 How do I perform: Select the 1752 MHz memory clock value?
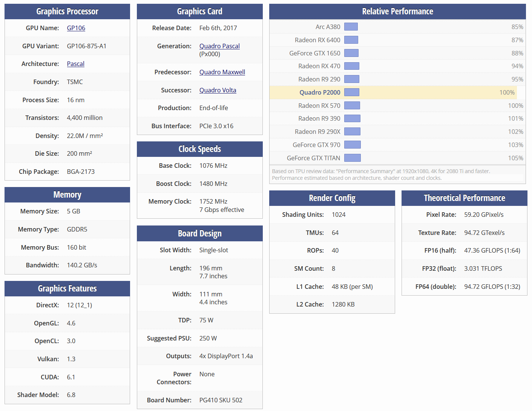click(x=213, y=201)
